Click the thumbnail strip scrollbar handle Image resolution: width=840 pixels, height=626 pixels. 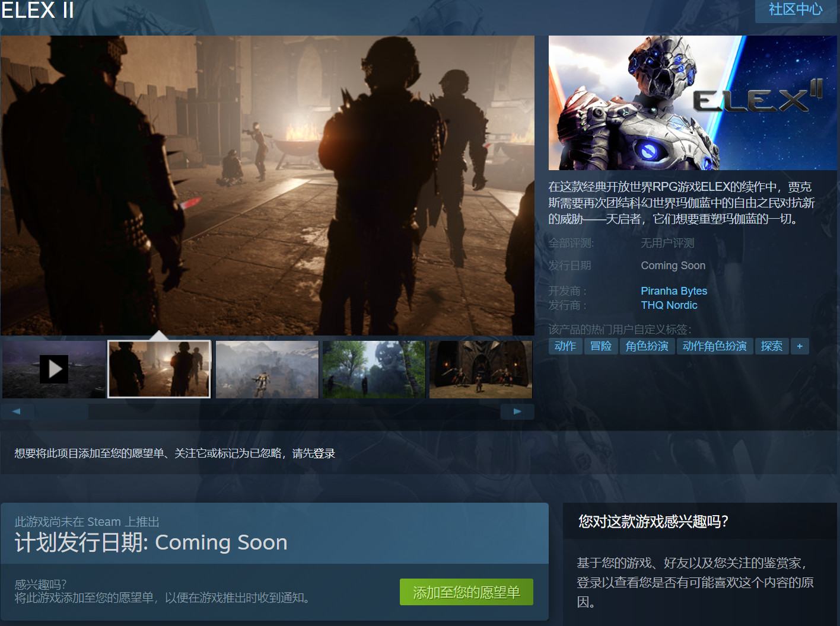[x=62, y=411]
